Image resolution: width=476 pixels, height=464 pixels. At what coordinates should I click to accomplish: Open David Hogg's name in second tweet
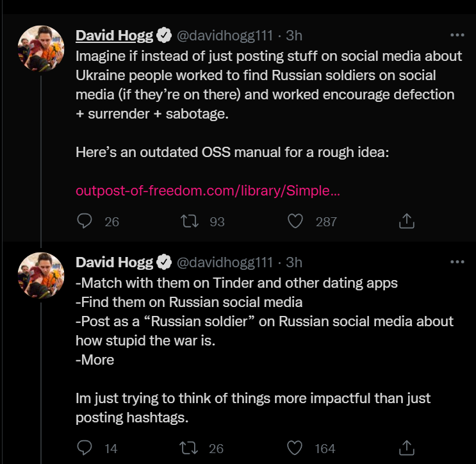click(115, 262)
